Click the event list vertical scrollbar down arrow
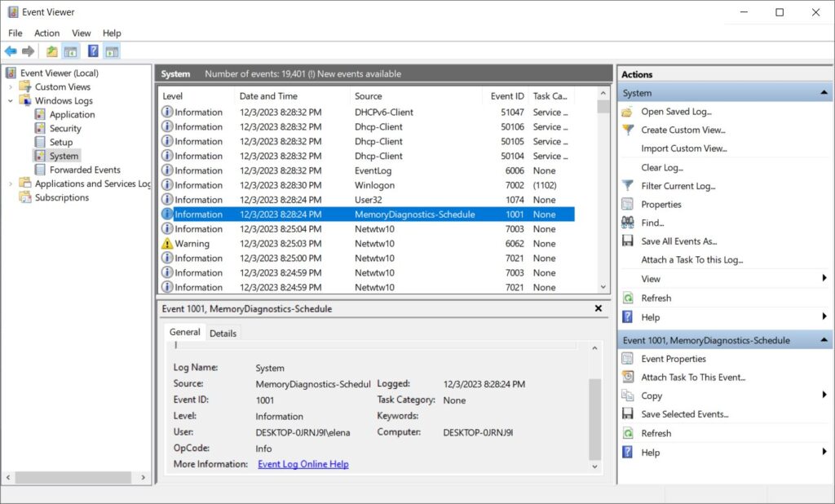Image resolution: width=835 pixels, height=504 pixels. coord(603,287)
